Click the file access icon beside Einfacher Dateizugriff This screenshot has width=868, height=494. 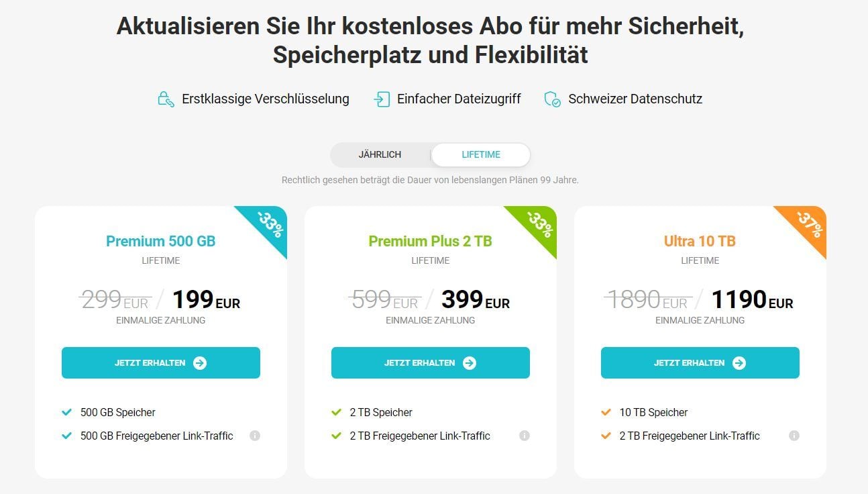coord(382,99)
